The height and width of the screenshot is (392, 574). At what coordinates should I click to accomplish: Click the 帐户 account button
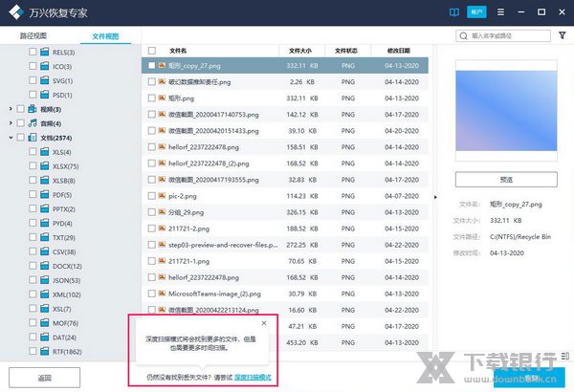tap(476, 12)
